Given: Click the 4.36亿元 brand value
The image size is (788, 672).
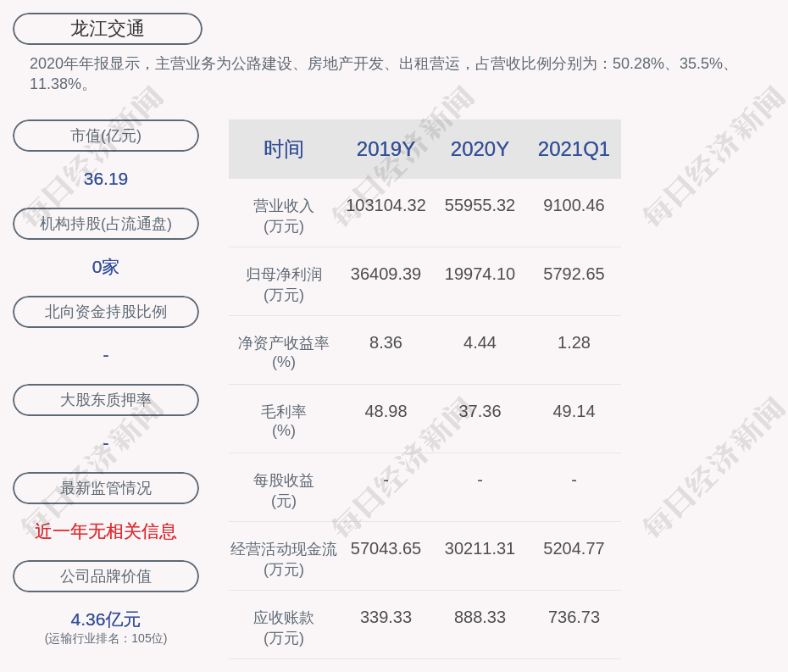Looking at the screenshot, I should [106, 619].
